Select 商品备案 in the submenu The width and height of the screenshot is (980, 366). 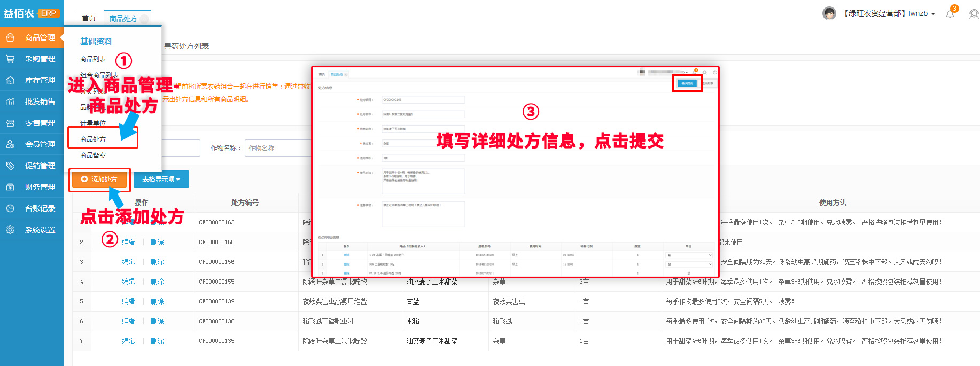93,155
